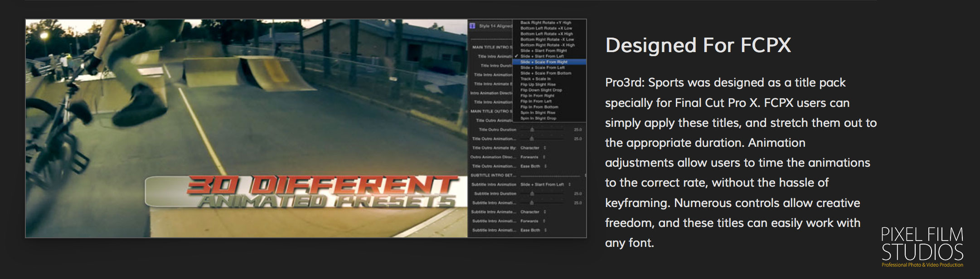Choose 'Slide + Slant From Left' checked option
980x279 pixels.
(542, 56)
